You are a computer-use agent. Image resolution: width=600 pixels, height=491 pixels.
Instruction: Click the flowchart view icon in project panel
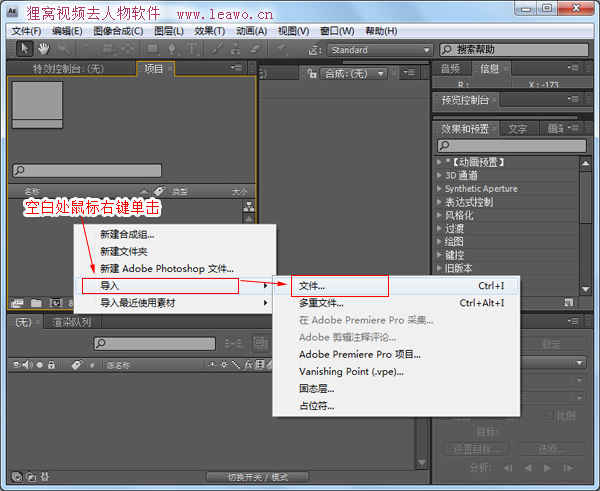click(x=249, y=206)
